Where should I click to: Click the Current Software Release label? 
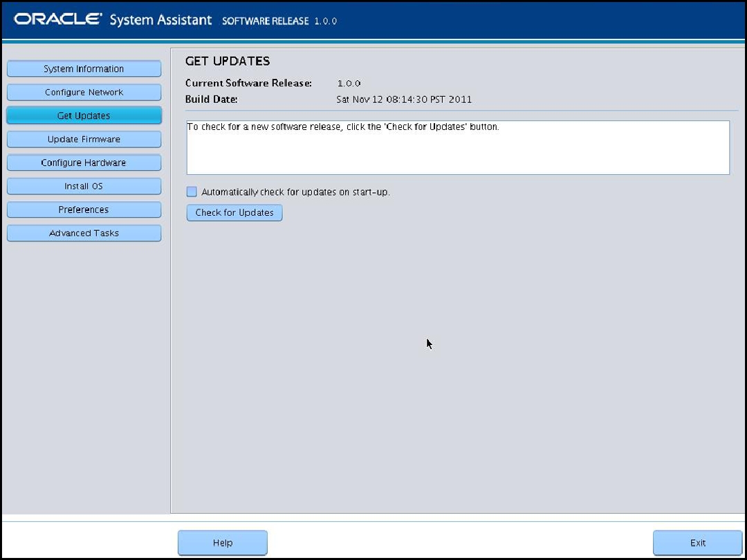point(248,84)
